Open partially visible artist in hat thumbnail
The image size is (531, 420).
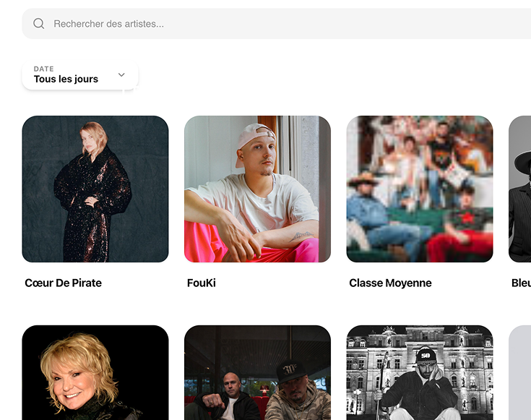[x=520, y=189]
